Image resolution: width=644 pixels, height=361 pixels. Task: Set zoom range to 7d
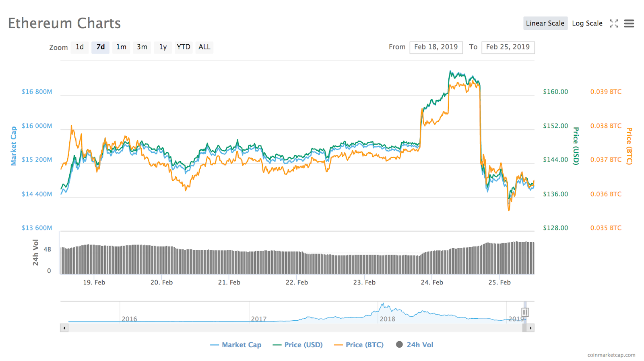tap(101, 47)
